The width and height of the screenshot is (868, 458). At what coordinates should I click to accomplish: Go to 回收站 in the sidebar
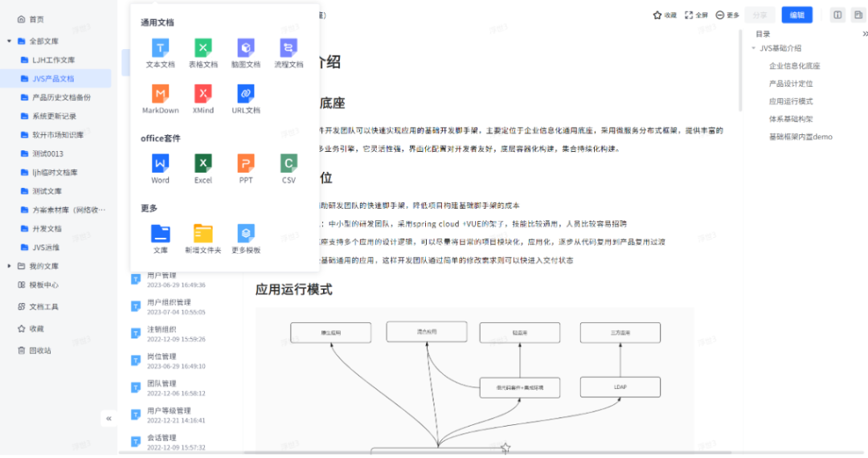(x=39, y=350)
